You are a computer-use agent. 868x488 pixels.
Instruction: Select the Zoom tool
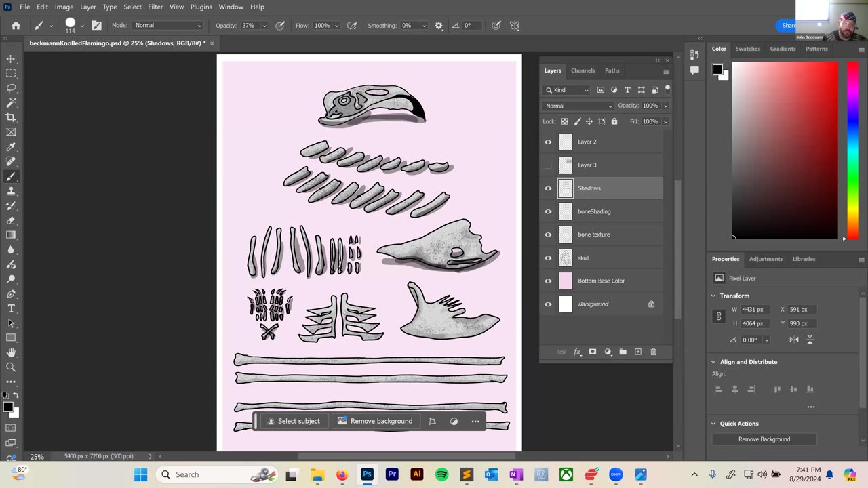click(11, 367)
